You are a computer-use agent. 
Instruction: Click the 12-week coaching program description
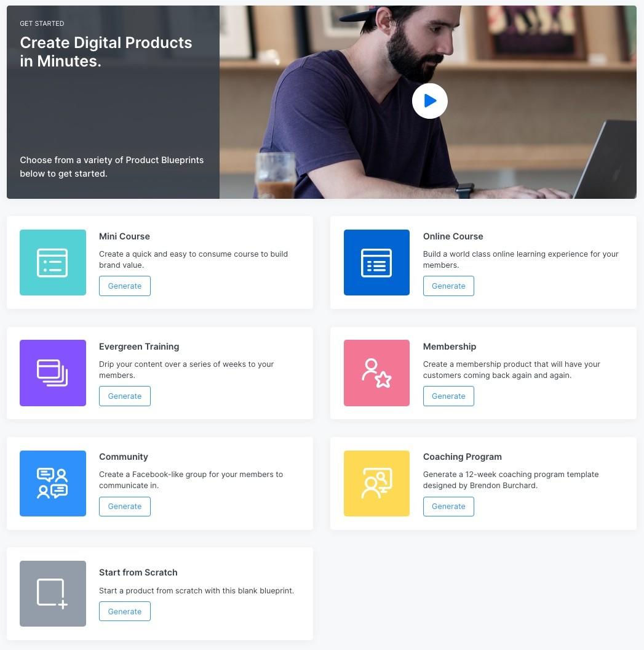pyautogui.click(x=511, y=480)
